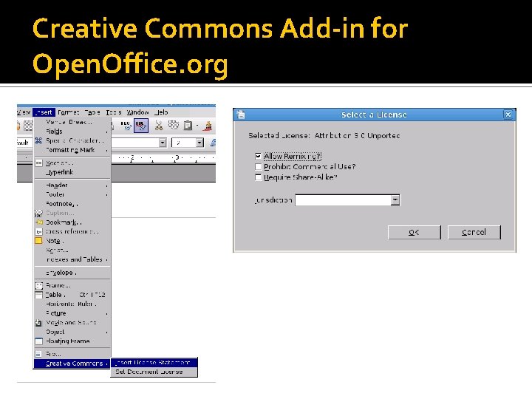
Task: Open the Tools menu
Action: tap(114, 112)
